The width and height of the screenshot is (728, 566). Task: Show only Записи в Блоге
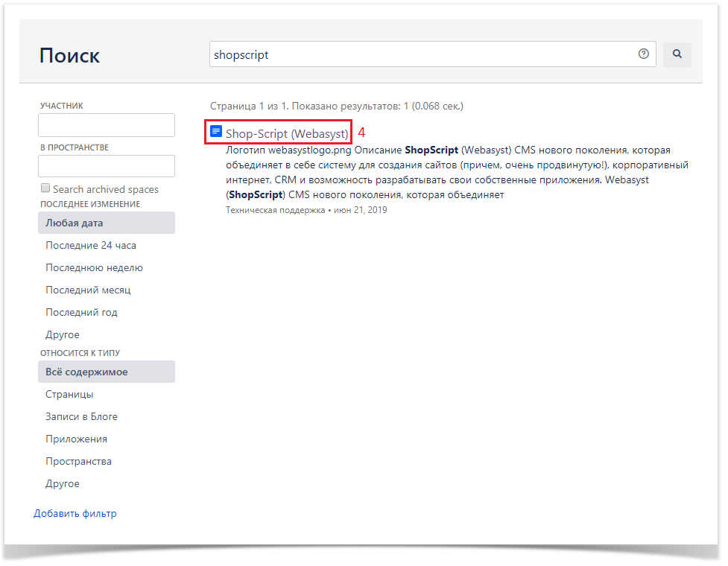tap(81, 416)
